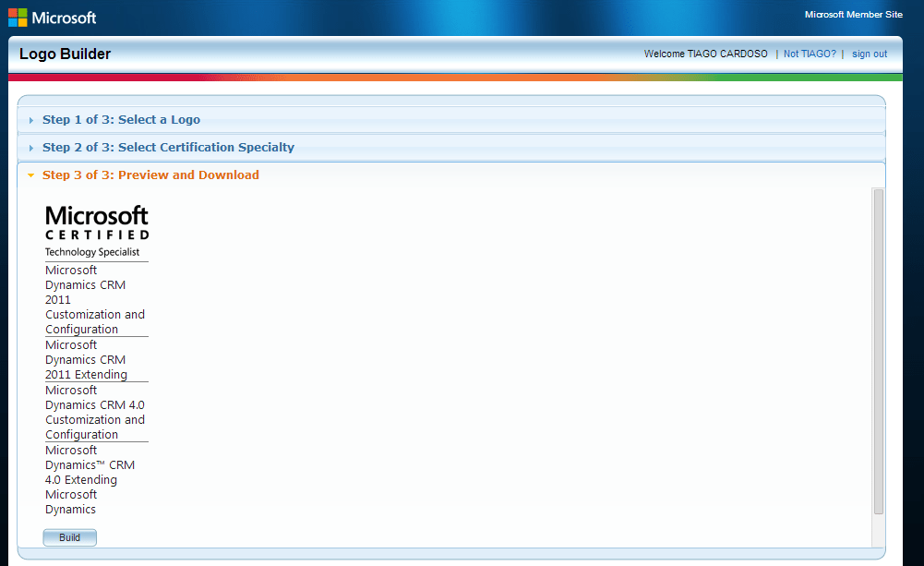Collapse Step 3 of 3: Preview and Download
This screenshot has height=566, width=924.
150,175
